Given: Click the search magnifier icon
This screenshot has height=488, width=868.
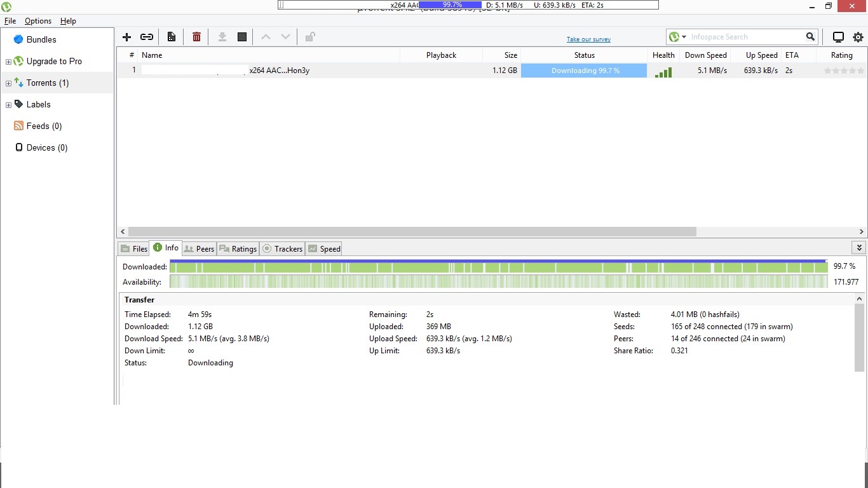Looking at the screenshot, I should [x=810, y=37].
